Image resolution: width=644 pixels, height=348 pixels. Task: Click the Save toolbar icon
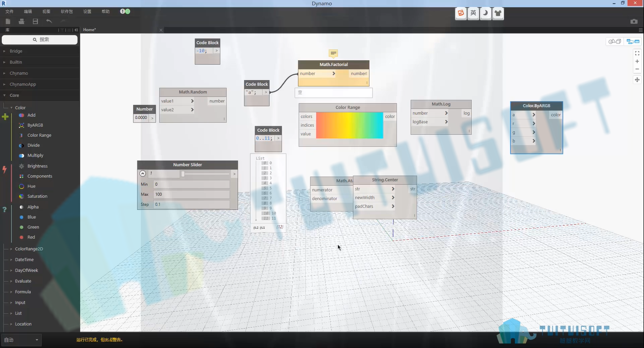click(x=35, y=21)
